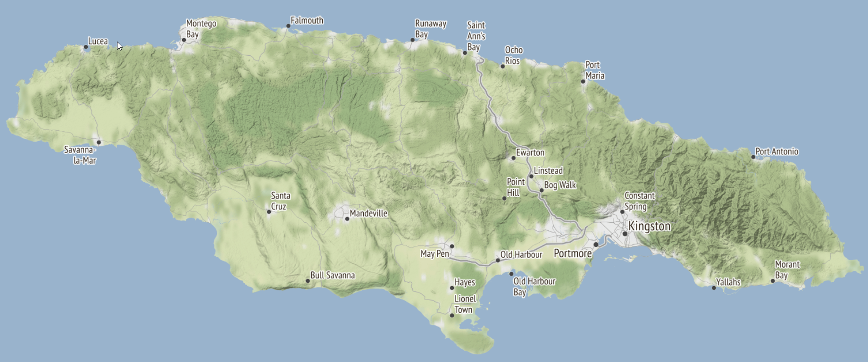Click the Lionel Town label
The width and height of the screenshot is (868, 362).
click(465, 304)
